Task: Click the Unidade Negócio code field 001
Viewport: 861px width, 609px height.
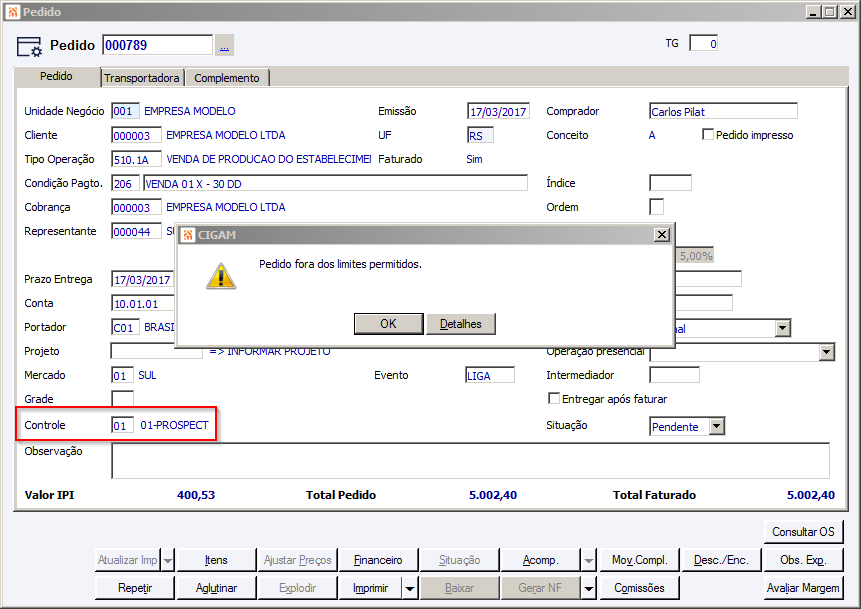Action: pos(125,111)
